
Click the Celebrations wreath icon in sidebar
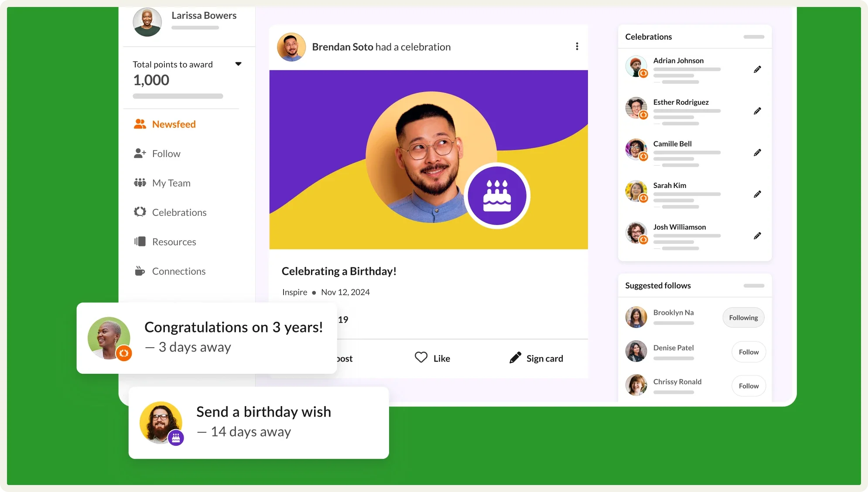(x=140, y=212)
